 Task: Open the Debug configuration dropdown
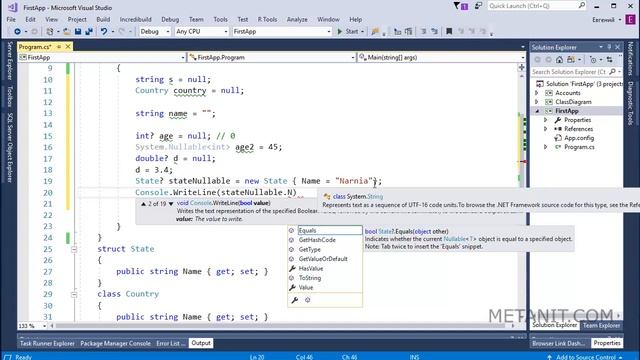[155, 31]
